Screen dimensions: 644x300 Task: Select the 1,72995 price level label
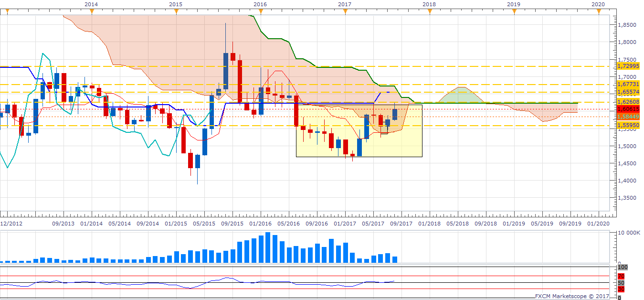pos(628,66)
